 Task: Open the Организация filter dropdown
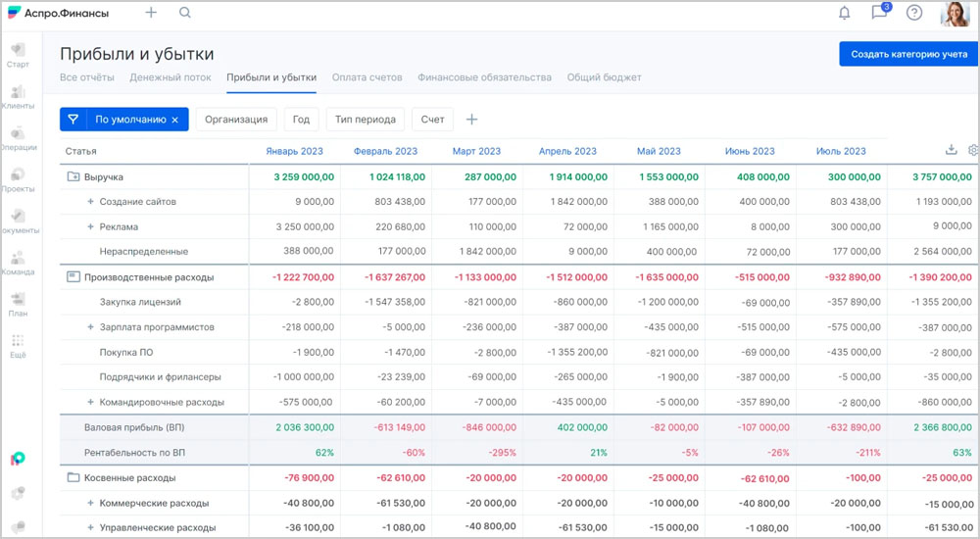click(x=236, y=120)
